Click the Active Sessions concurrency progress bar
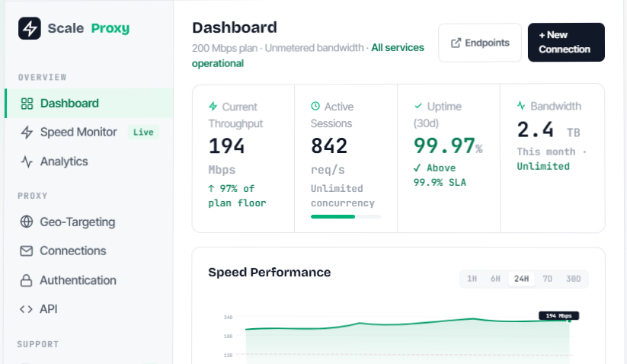This screenshot has height=364, width=627. click(346, 216)
